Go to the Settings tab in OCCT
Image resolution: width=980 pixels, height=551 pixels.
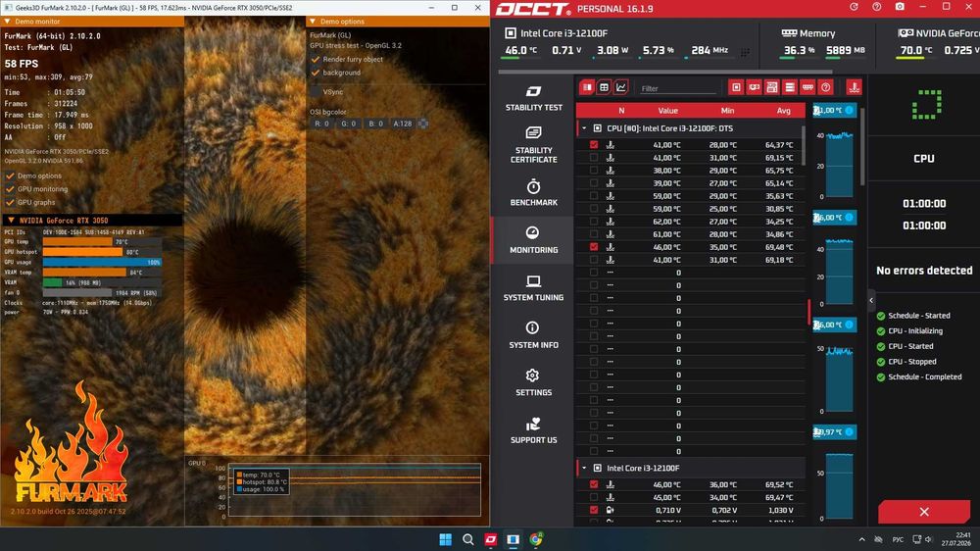click(x=533, y=382)
